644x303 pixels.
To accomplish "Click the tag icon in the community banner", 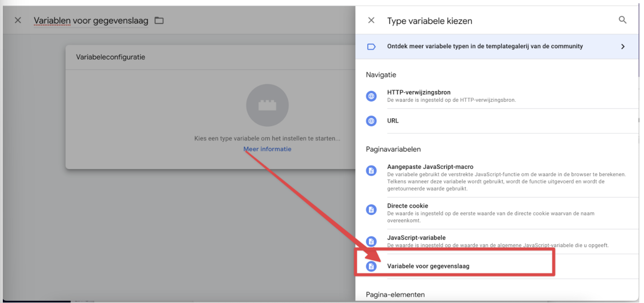I will [371, 47].
